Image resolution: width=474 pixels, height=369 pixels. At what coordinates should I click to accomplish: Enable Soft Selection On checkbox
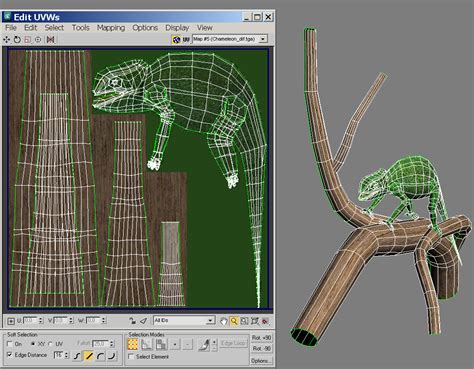10,344
